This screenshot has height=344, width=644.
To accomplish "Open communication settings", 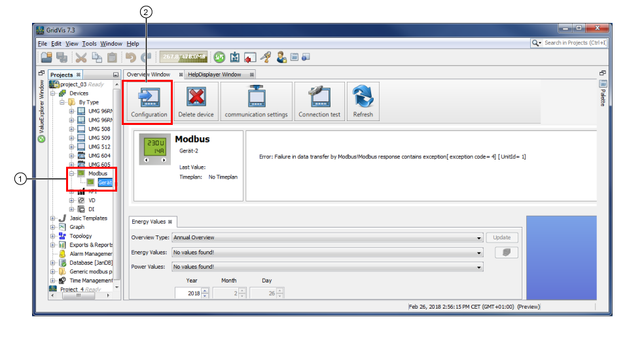I will [256, 101].
